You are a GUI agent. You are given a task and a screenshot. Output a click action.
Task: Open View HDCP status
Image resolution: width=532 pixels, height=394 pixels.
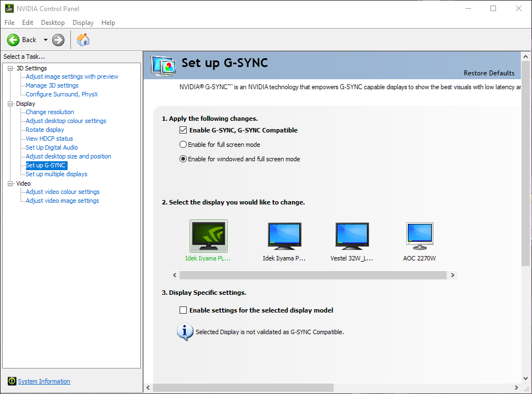pos(49,139)
